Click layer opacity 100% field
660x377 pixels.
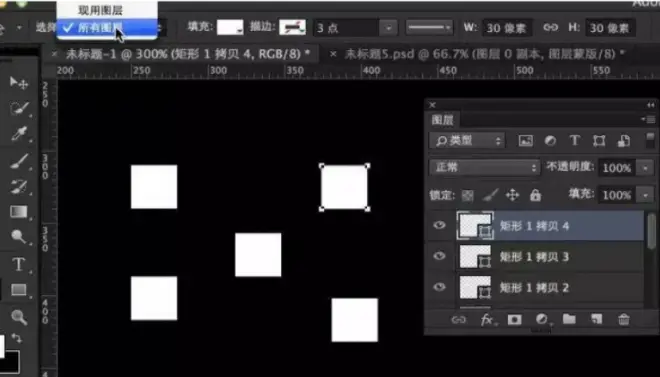pyautogui.click(x=617, y=168)
